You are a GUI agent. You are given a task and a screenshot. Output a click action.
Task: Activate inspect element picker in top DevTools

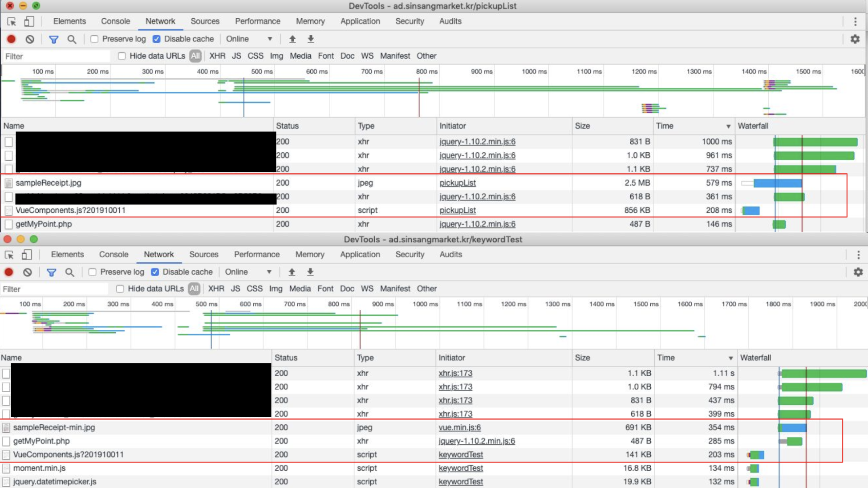(x=12, y=21)
